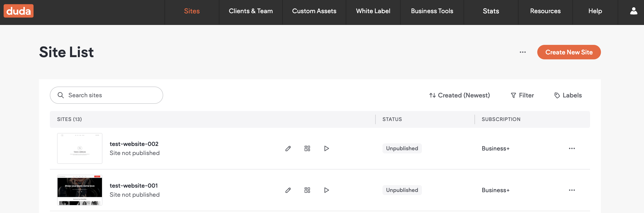Open more options for test-website-002 row
Image resolution: width=644 pixels, height=213 pixels.
[x=572, y=148]
